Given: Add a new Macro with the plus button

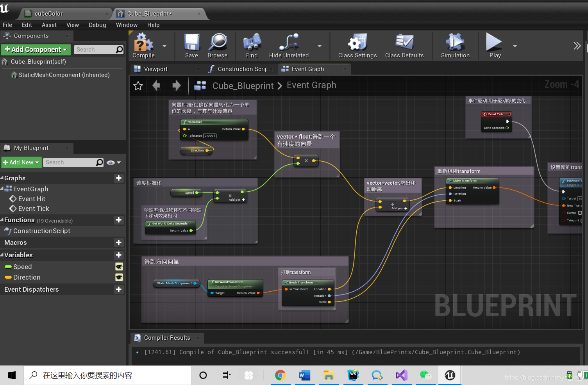Looking at the screenshot, I should (118, 242).
